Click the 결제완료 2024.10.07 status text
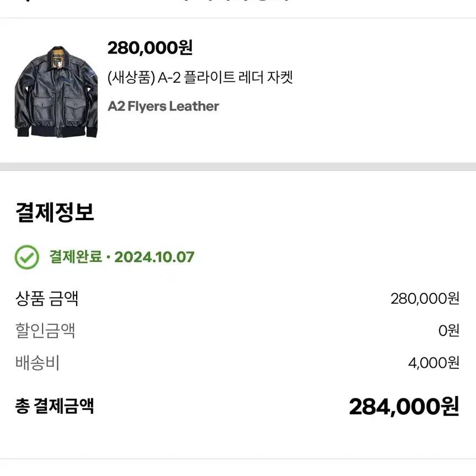476x476 pixels. [122, 257]
